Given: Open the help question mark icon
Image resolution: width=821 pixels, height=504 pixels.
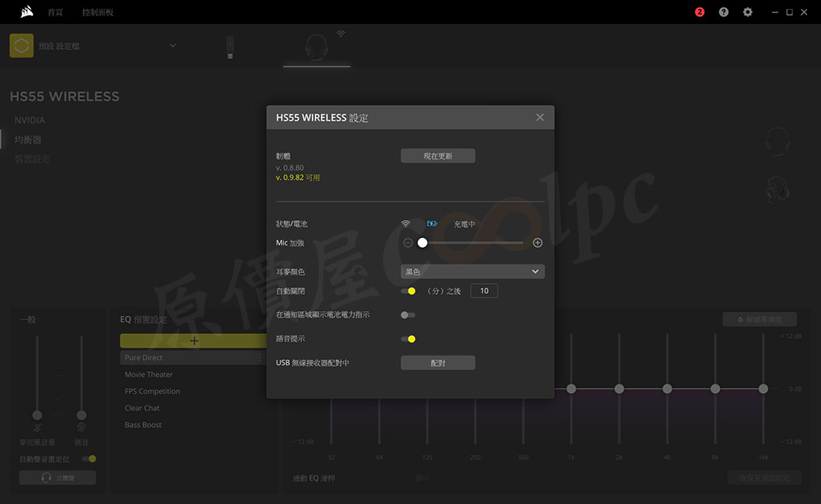Looking at the screenshot, I should (x=723, y=12).
